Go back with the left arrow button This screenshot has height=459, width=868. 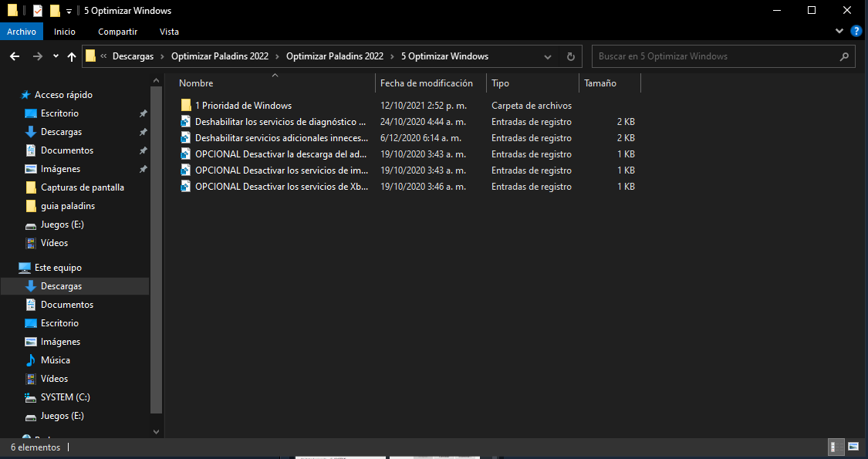click(x=15, y=56)
